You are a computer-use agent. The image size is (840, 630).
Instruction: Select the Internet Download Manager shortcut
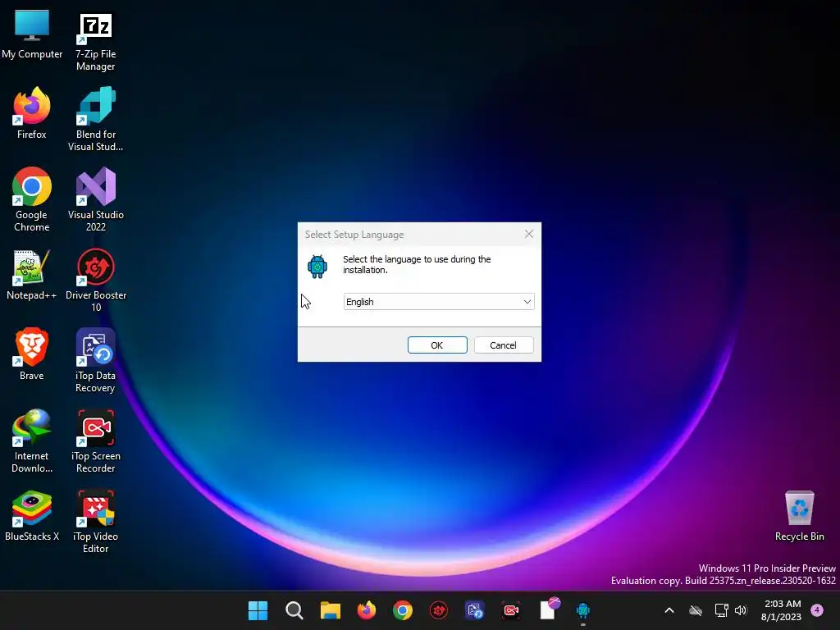coord(32,441)
